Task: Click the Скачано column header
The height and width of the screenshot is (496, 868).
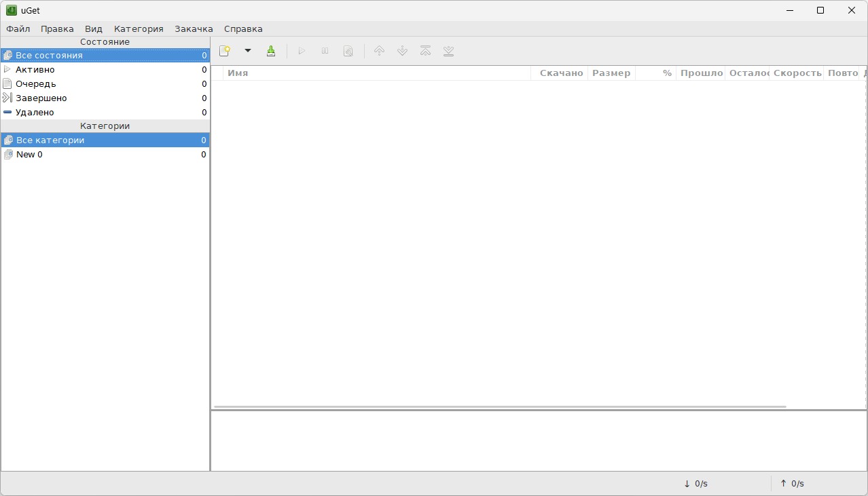Action: (x=559, y=73)
